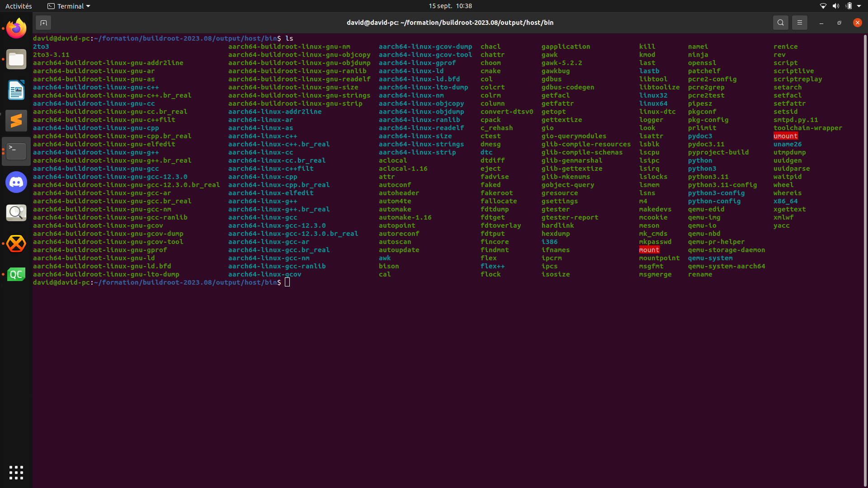Click the smtpd.py.11 entry
This screenshot has height=488, width=868.
coord(796,120)
